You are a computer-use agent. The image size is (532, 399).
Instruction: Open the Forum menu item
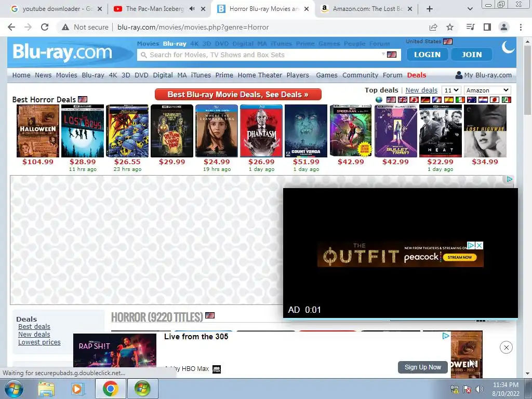click(393, 75)
